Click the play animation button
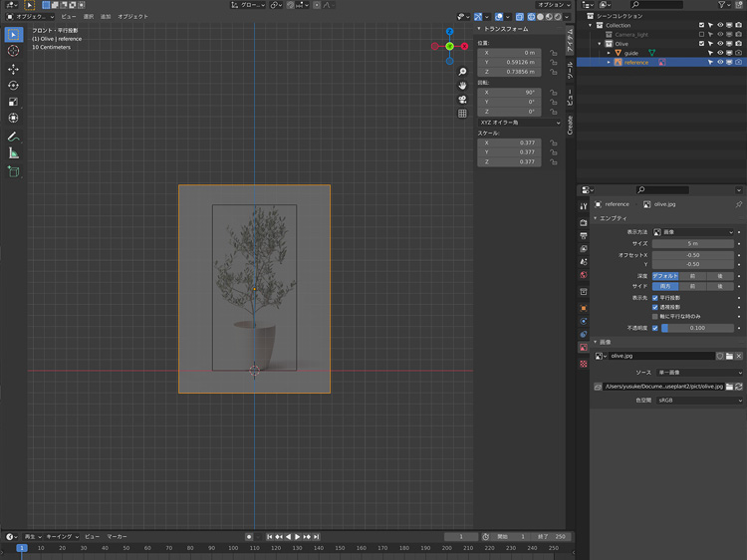Screen dimensions: 747x560 pyautogui.click(x=298, y=537)
